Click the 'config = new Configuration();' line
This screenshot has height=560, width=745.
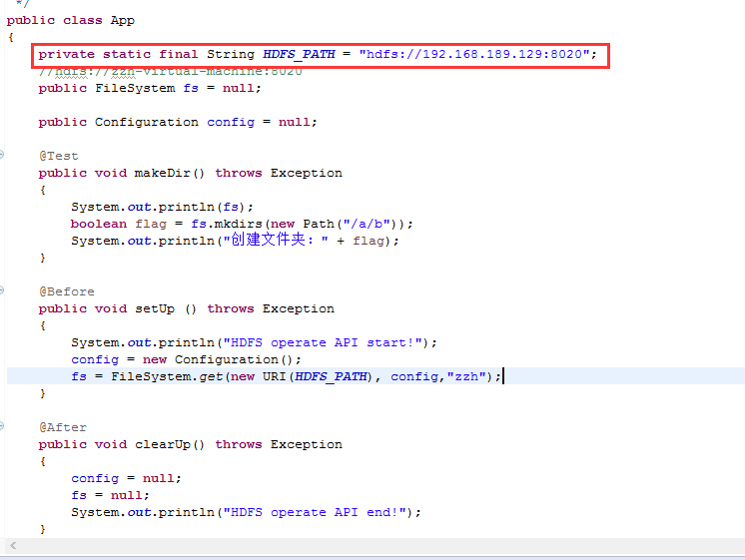(186, 359)
